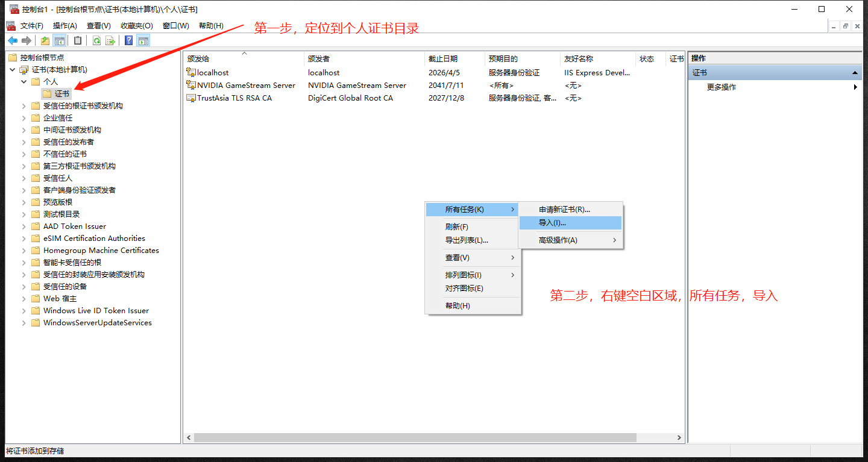
Task: Click the Refresh toolbar icon
Action: tap(96, 41)
